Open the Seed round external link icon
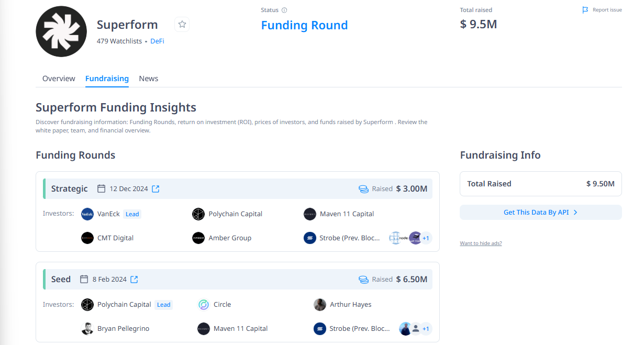The width and height of the screenshot is (644, 345). click(x=134, y=280)
